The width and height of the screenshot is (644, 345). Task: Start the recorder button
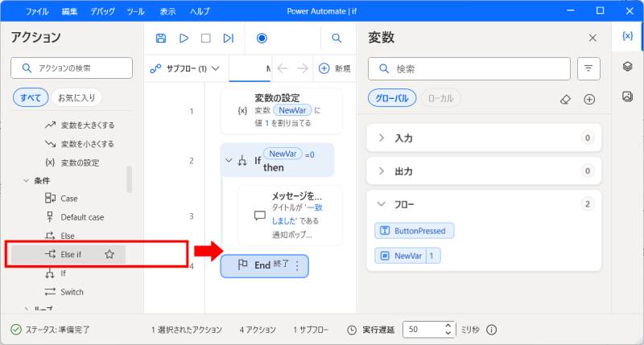tap(262, 38)
